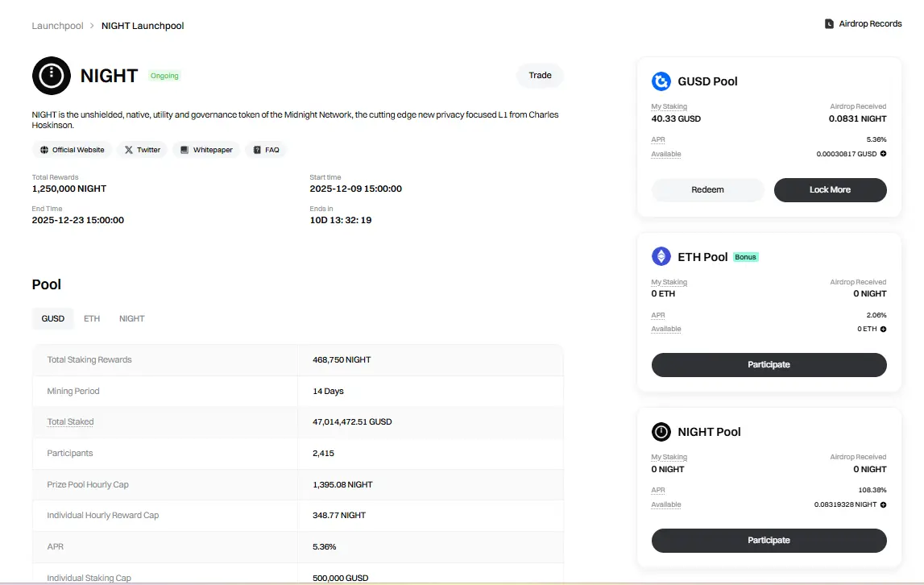Click the GUSD Pool coin icon
Viewport: 924px width, 585px height.
coord(661,81)
